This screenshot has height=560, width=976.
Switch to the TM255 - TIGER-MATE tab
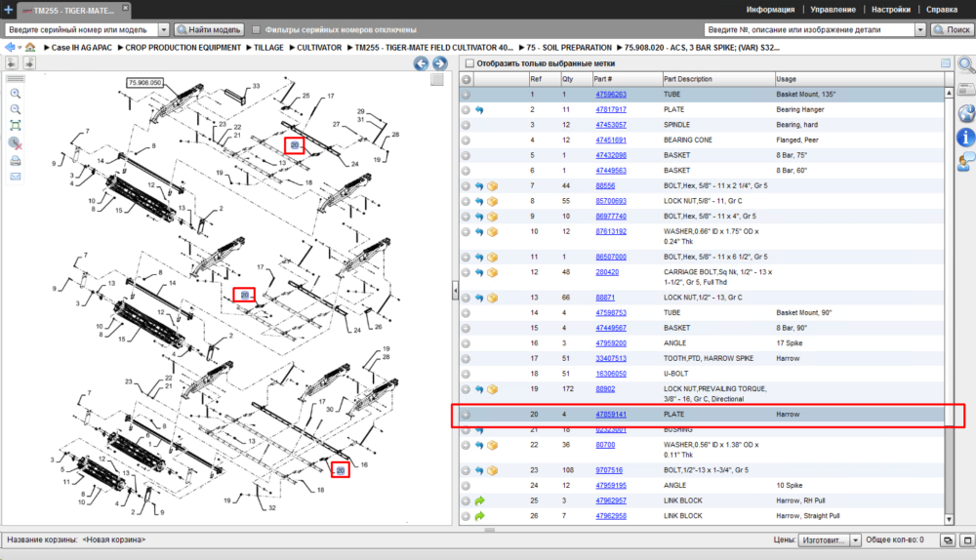[73, 10]
